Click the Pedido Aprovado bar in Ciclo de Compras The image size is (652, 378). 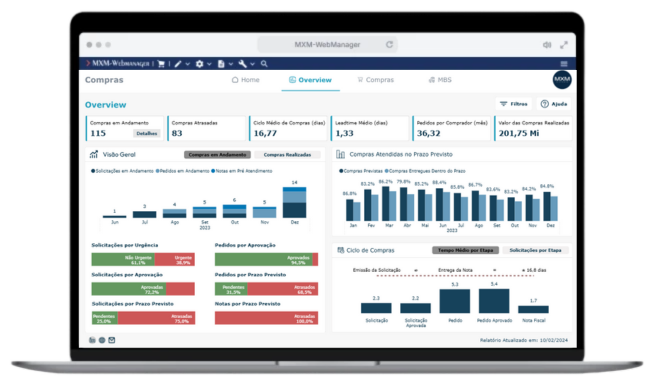click(x=494, y=301)
